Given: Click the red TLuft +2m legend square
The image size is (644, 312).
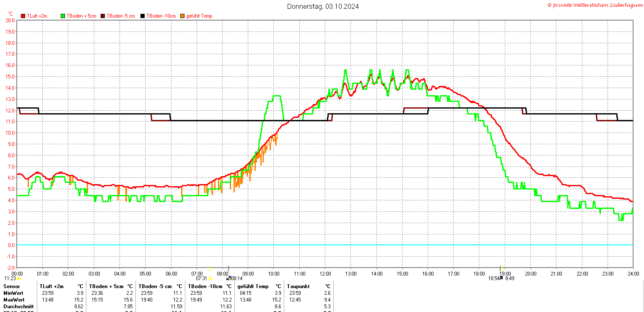Looking at the screenshot, I should click(x=23, y=16).
